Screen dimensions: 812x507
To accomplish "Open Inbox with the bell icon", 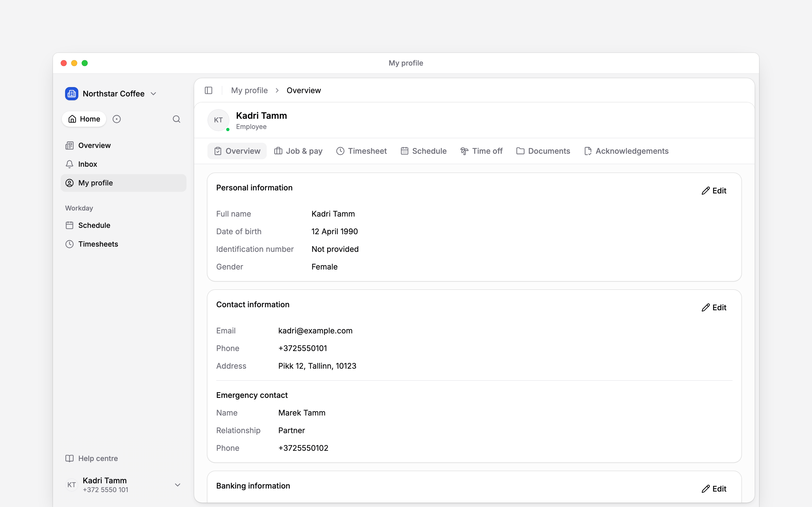I will (x=70, y=164).
